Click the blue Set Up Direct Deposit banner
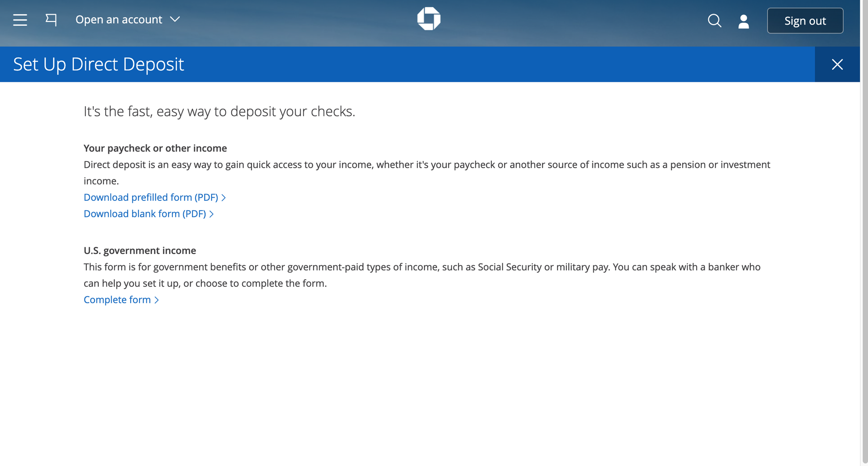This screenshot has height=466, width=868. tap(403, 64)
